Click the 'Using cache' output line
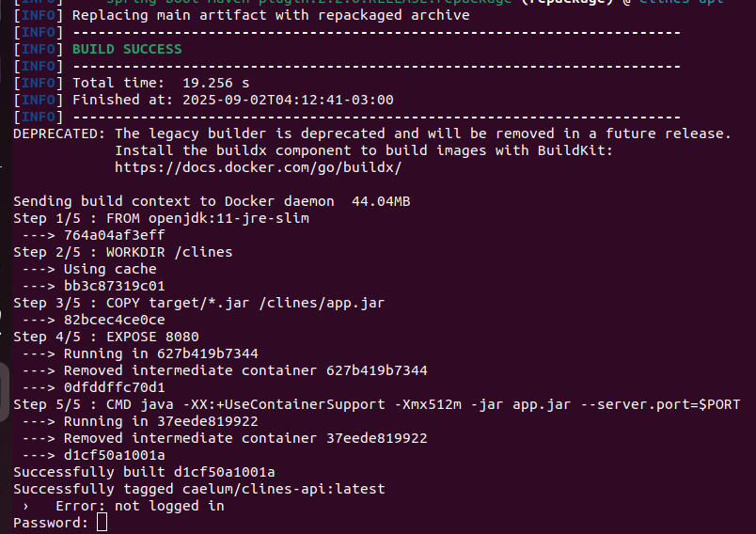756x534 pixels. 110,269
